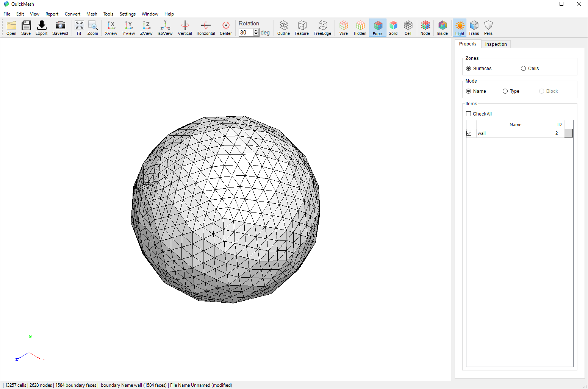Select Surfaces zones radio button
588x389 pixels.
coord(469,69)
